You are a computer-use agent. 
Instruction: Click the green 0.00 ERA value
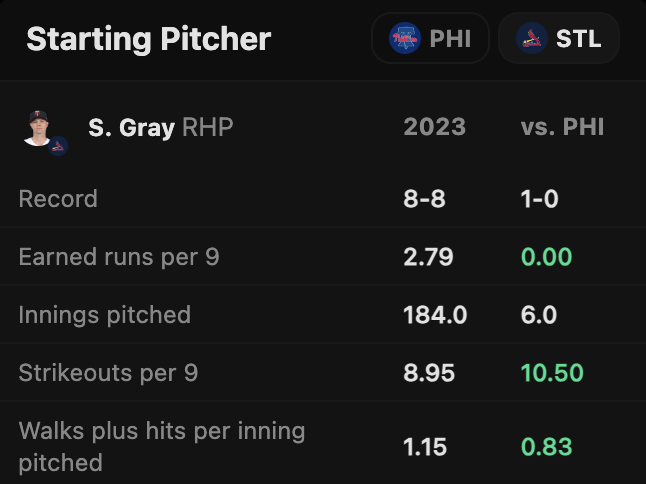pyautogui.click(x=546, y=256)
